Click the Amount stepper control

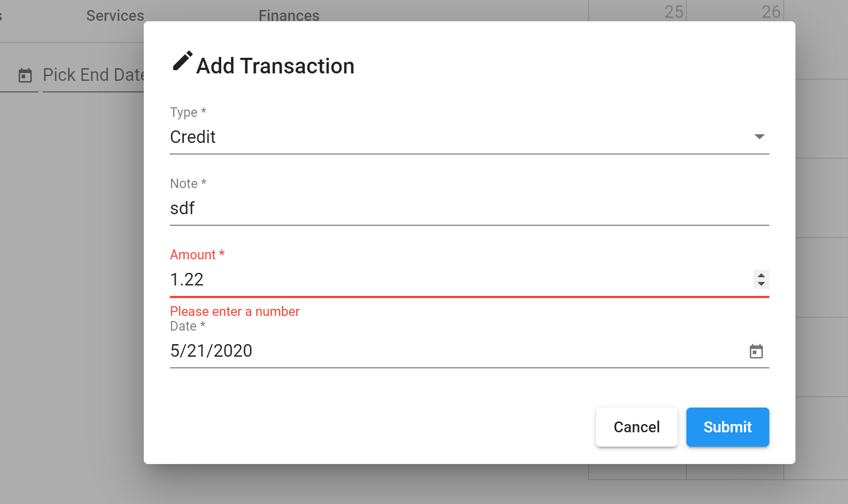pyautogui.click(x=761, y=280)
